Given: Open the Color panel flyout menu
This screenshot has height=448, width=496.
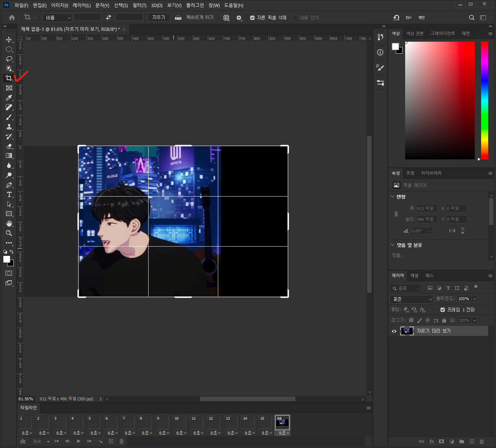Looking at the screenshot, I should pyautogui.click(x=490, y=34).
